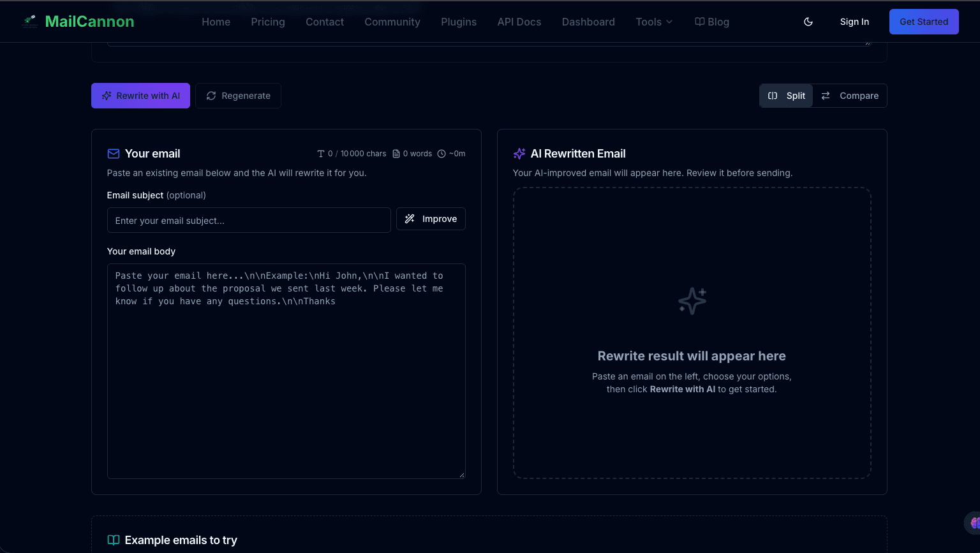Click the email body resize handle
The image size is (980, 553).
click(462, 475)
